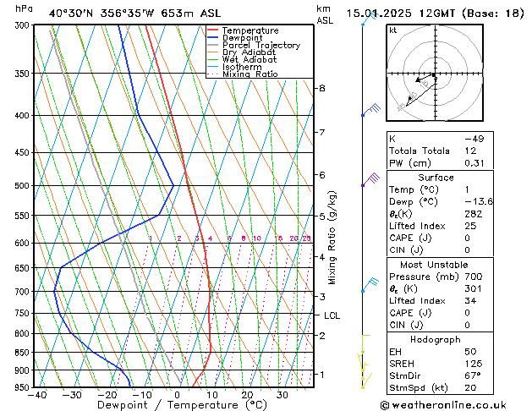Click the green wind barb near 800 hPa

click(365, 344)
